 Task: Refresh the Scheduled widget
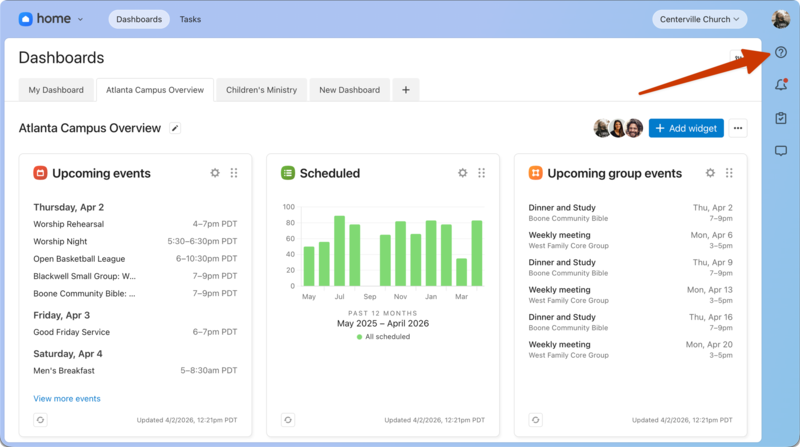click(288, 420)
